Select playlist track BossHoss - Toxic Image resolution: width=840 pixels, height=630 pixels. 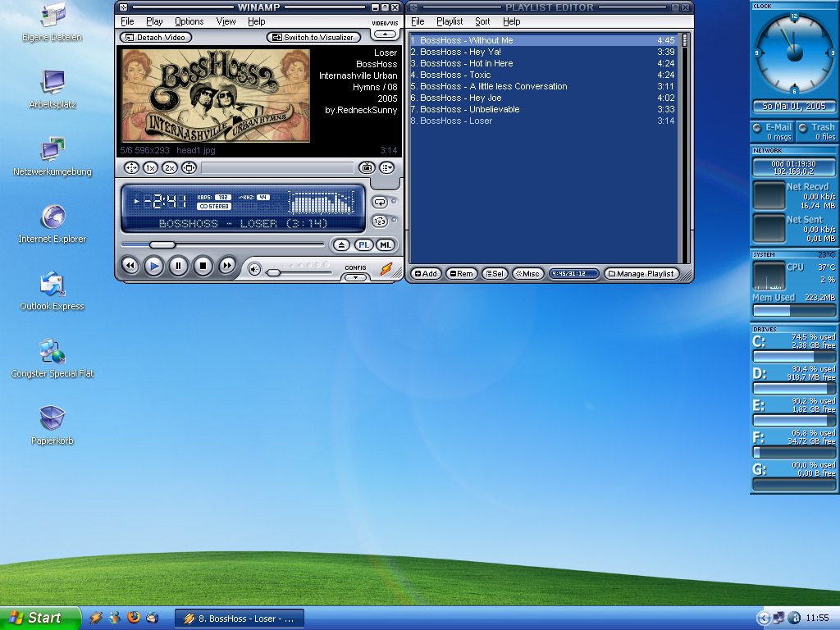pyautogui.click(x=543, y=75)
